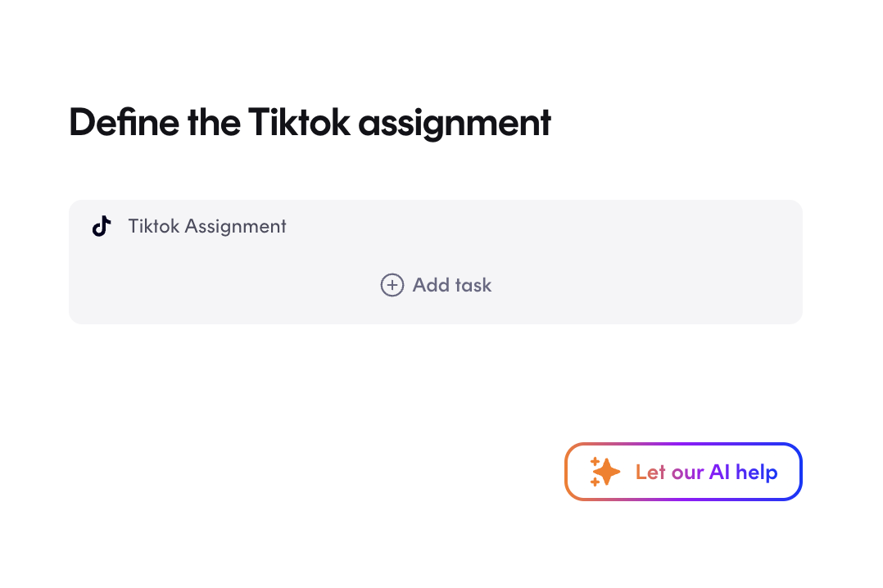
Task: Click the word Define in the heading
Action: pos(124,122)
